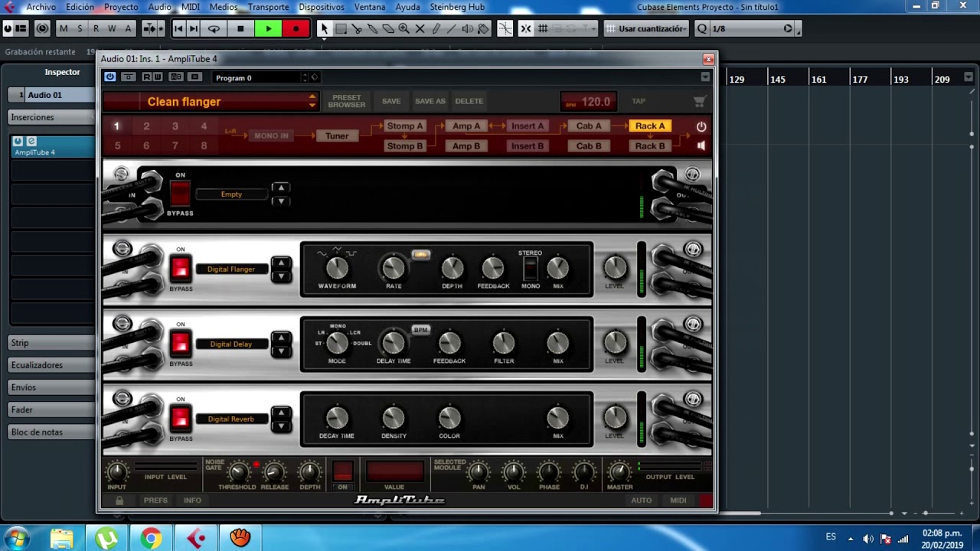The width and height of the screenshot is (980, 551).
Task: Toggle AmpliTube chain power icon
Action: click(701, 126)
